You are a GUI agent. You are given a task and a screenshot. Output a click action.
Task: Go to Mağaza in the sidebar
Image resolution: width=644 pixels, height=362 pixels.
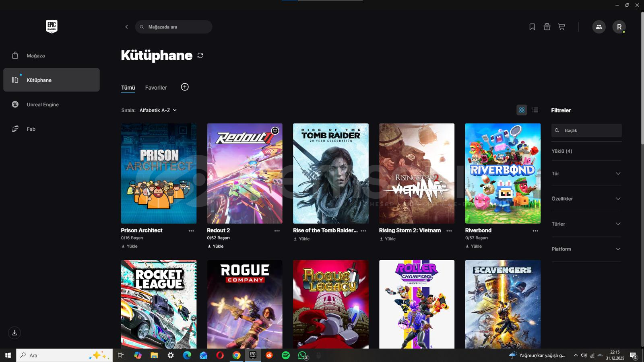click(52, 56)
